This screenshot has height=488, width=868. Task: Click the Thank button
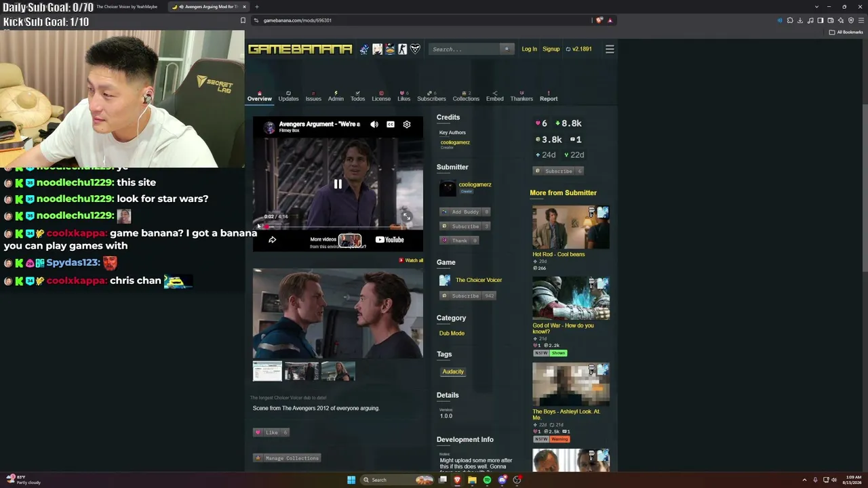point(459,241)
